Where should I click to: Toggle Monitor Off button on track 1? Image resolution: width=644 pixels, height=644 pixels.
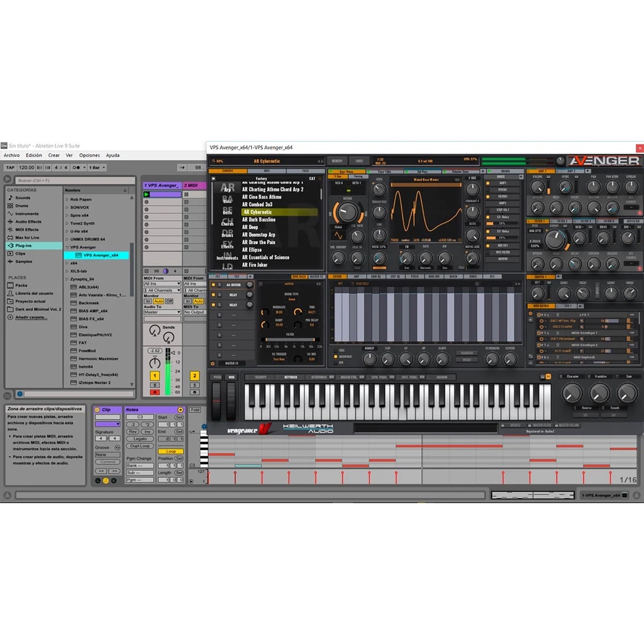[169, 301]
